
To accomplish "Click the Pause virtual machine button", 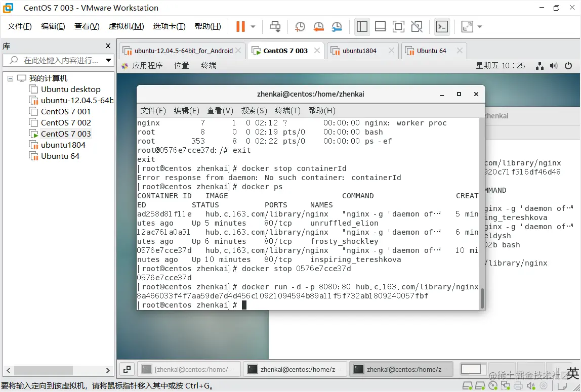I will coord(240,26).
